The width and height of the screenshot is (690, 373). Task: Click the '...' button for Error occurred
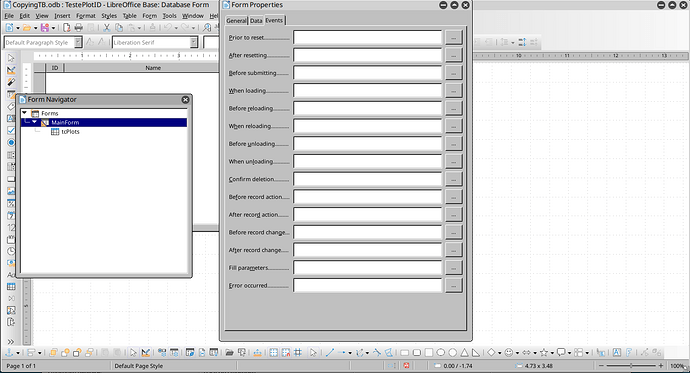coord(454,285)
